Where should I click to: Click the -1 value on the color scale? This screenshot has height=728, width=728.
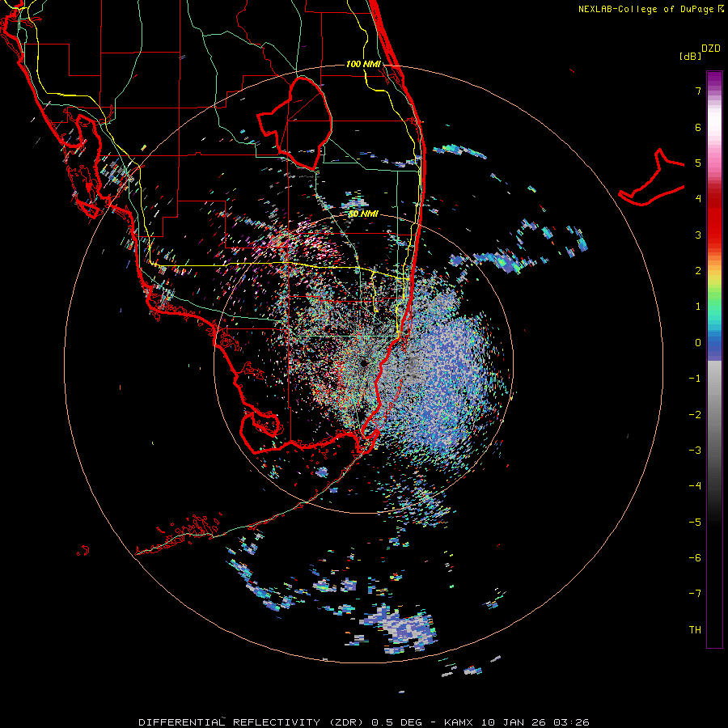[x=695, y=379]
